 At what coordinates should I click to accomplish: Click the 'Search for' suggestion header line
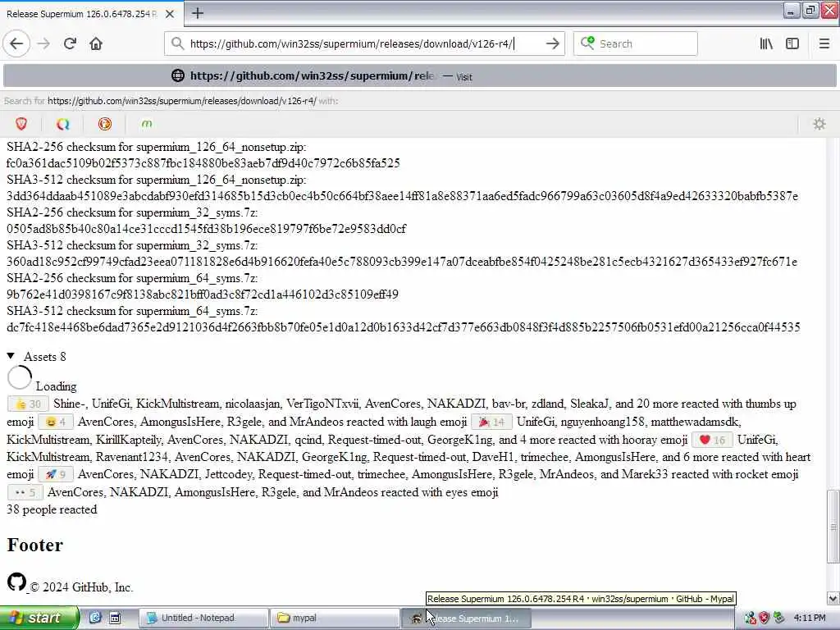171,101
